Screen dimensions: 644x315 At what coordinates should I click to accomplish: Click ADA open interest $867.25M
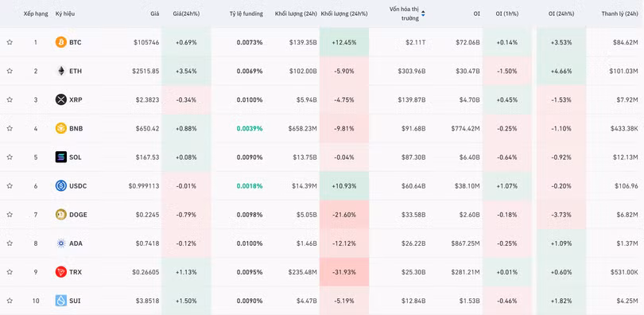coord(465,243)
